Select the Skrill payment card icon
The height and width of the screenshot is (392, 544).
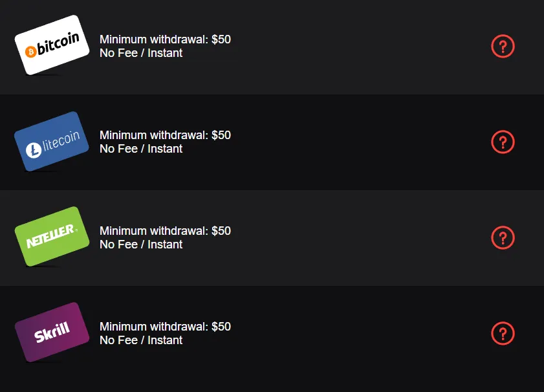(x=52, y=331)
